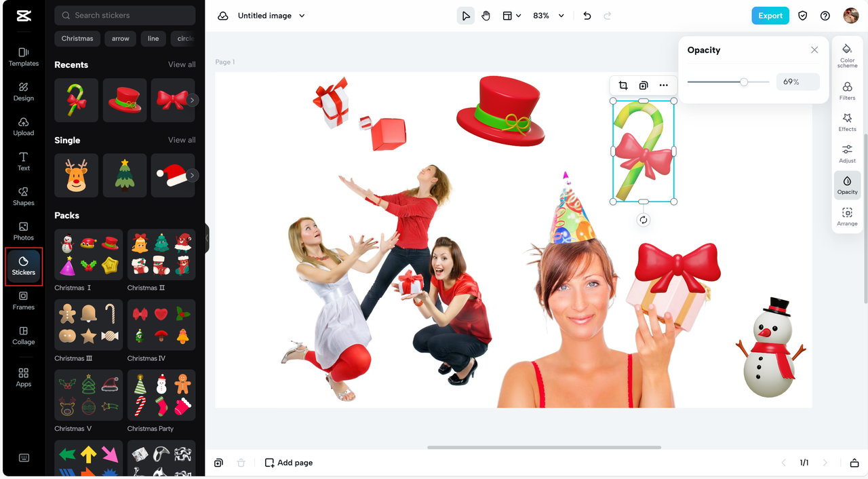
Task: Open the Design panel
Action: coord(24,92)
